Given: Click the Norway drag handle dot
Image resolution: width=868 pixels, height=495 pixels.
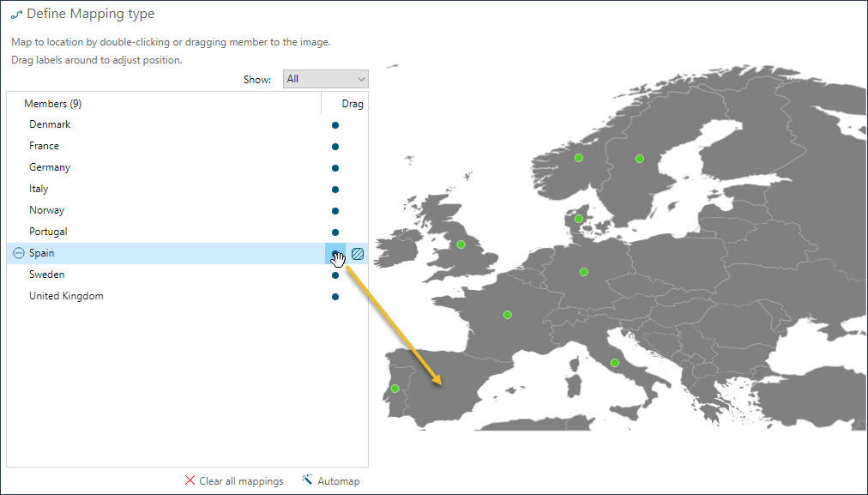Looking at the screenshot, I should tap(335, 211).
